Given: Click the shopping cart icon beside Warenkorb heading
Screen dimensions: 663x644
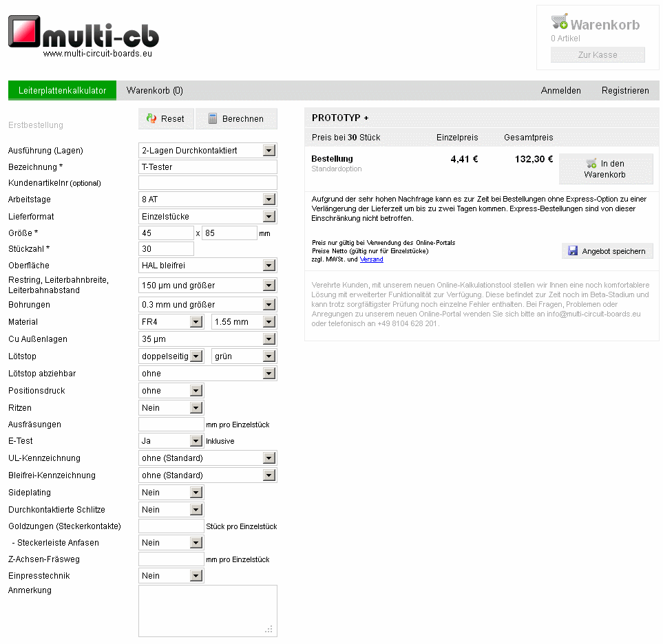Looking at the screenshot, I should pyautogui.click(x=560, y=22).
